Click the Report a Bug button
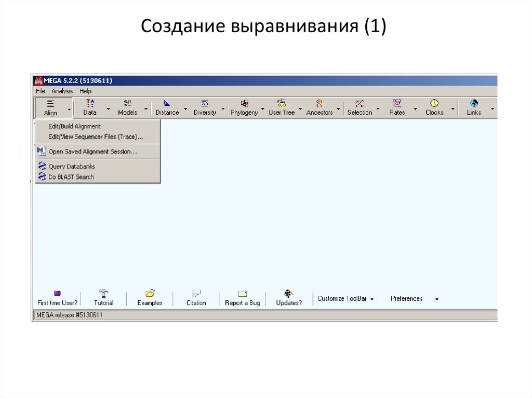Viewport: 532px width, 398px height. tap(242, 298)
